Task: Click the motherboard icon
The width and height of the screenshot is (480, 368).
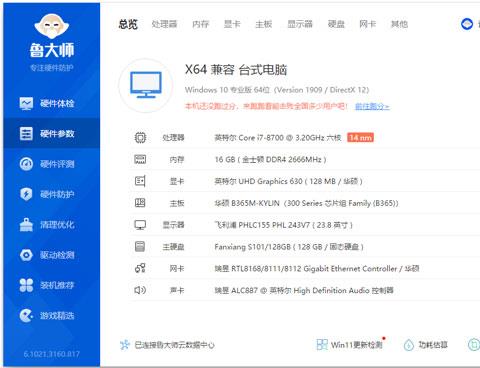Action: pyautogui.click(x=140, y=203)
